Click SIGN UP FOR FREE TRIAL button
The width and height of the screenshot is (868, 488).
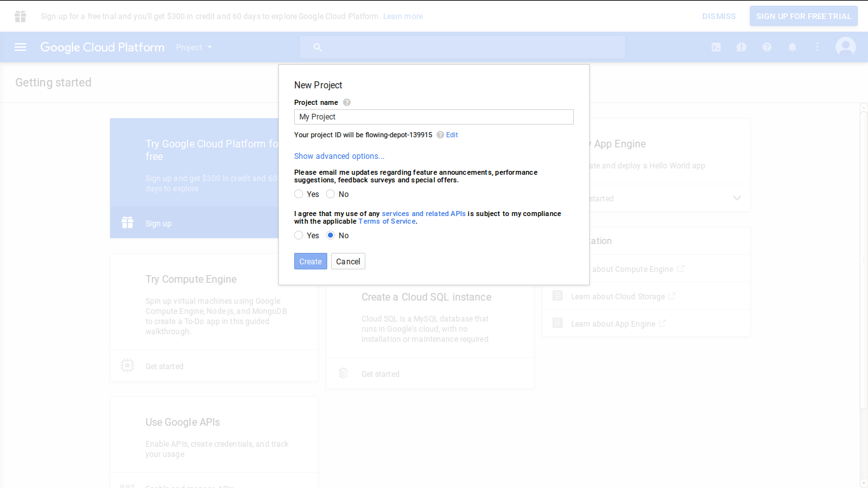[804, 16]
